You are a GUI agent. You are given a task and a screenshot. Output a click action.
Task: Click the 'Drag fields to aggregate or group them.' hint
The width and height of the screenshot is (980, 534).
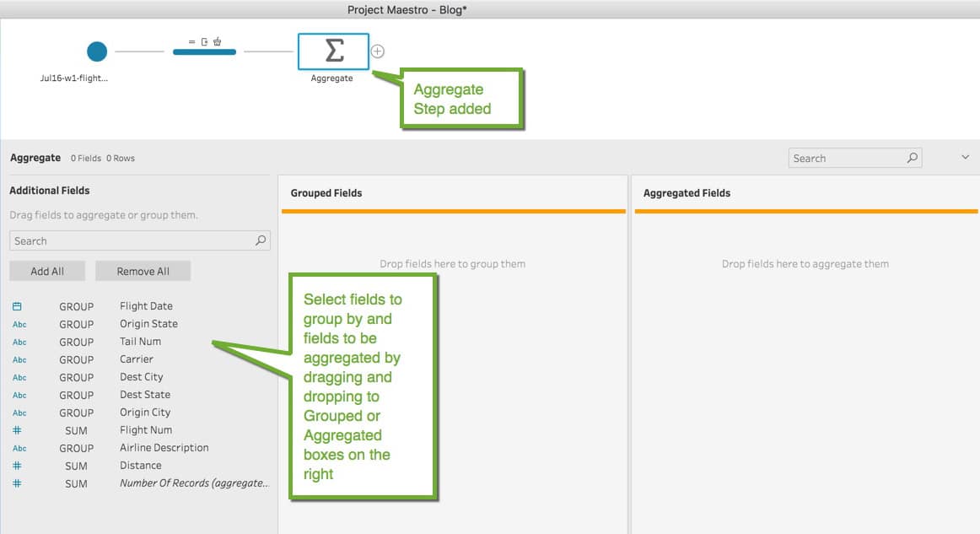[x=104, y=215]
